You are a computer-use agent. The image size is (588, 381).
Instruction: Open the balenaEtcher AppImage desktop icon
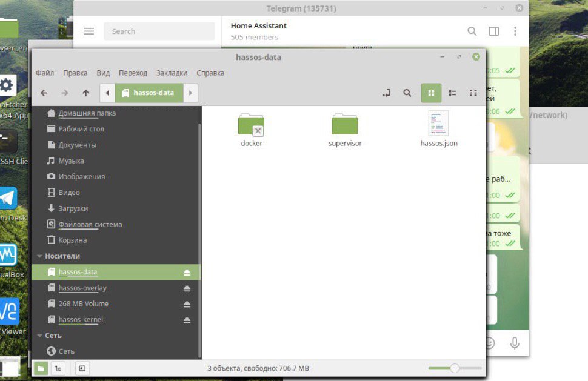pyautogui.click(x=9, y=96)
